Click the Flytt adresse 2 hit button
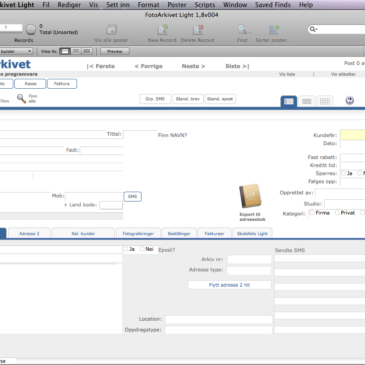This screenshot has height=365, width=365. point(229,285)
